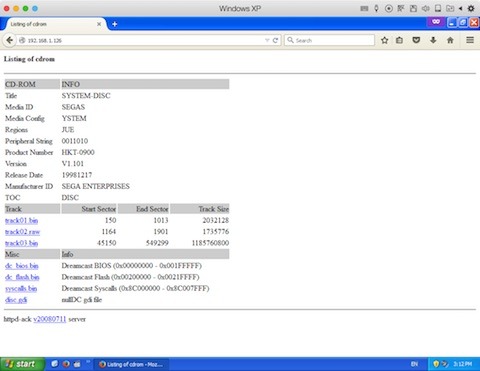Go to the home page icon
The image size is (480, 371).
(450, 40)
